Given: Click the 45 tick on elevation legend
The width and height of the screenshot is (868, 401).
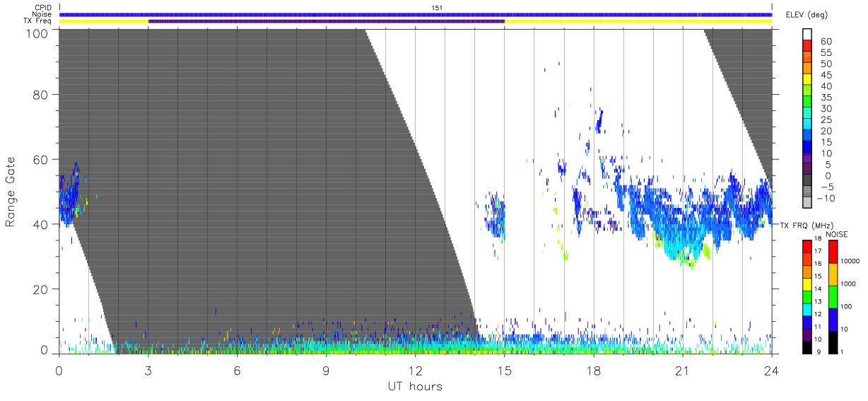Looking at the screenshot, I should pos(826,76).
